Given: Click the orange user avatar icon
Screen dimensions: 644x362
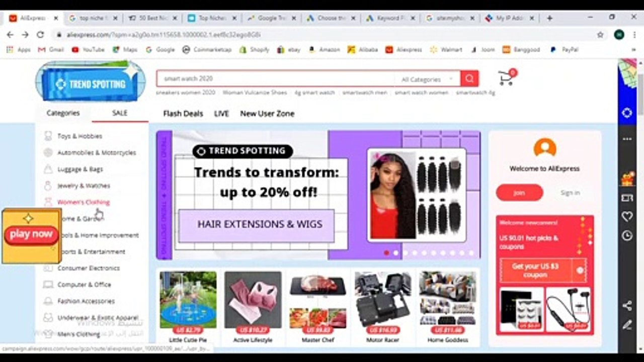Looking at the screenshot, I should coord(544,148).
